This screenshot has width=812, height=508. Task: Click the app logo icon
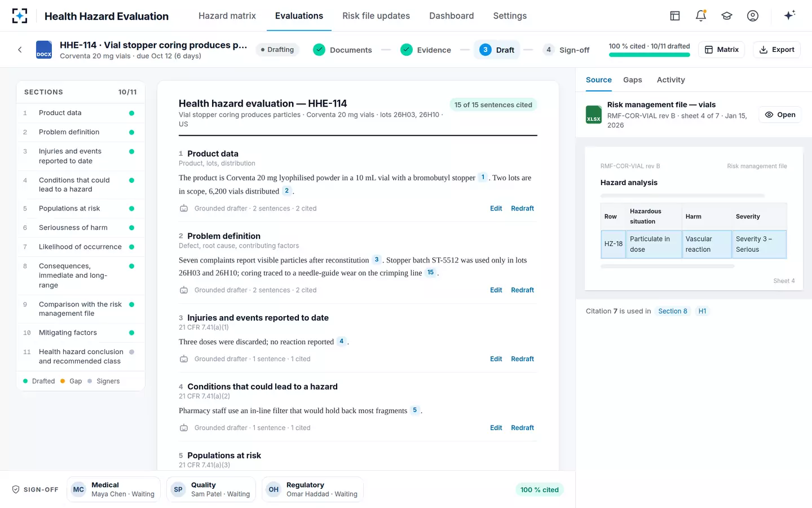pyautogui.click(x=20, y=16)
